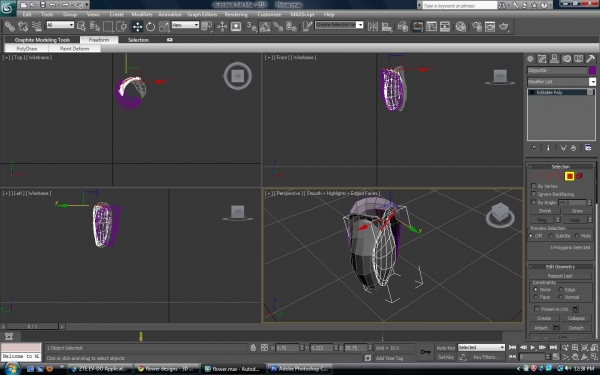
Task: Expand the ribbon minimize toggle button
Action: 170,40
